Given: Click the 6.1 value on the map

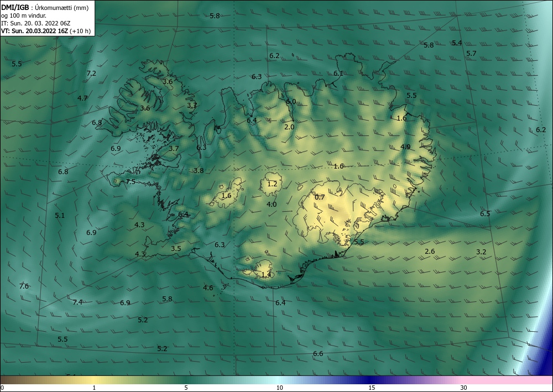Looking at the screenshot, I should pyautogui.click(x=338, y=74).
